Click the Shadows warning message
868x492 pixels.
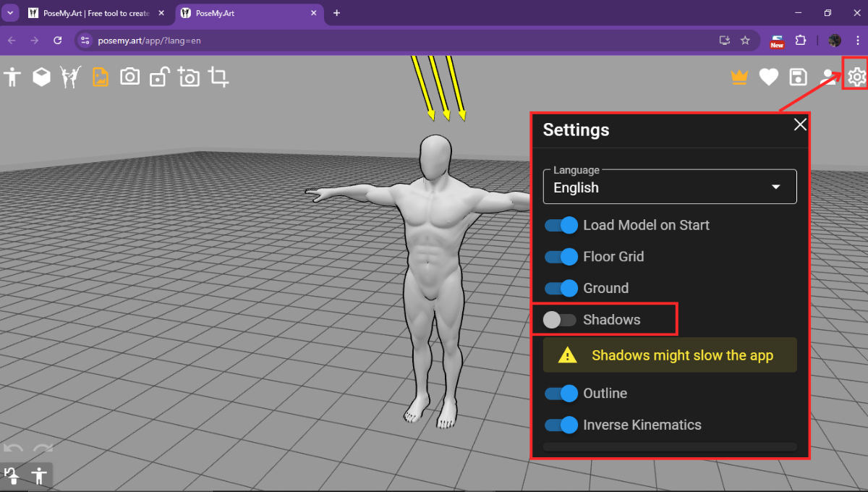click(669, 355)
